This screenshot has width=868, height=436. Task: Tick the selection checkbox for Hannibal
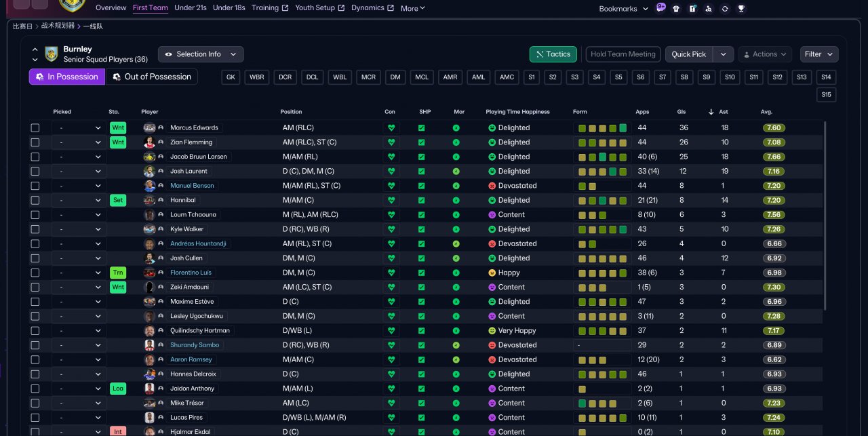click(x=35, y=200)
